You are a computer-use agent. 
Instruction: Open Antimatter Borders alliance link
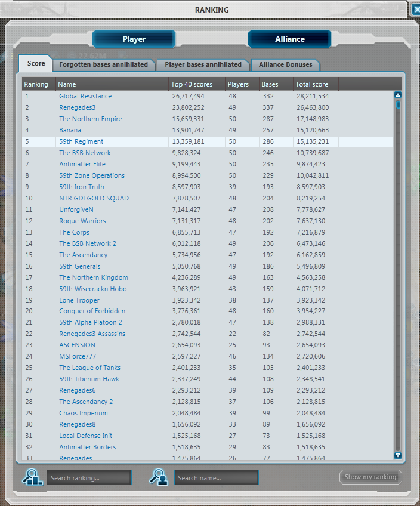88,447
